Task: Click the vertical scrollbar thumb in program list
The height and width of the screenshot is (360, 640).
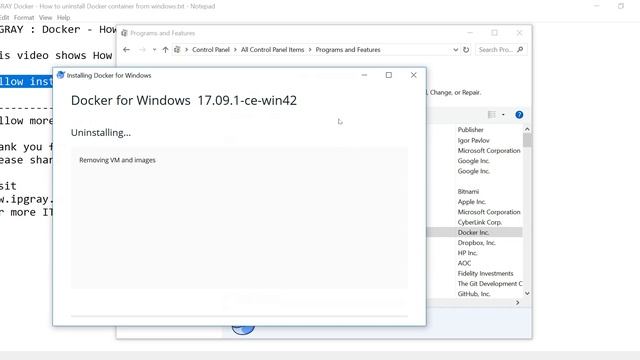Action: pyautogui.click(x=527, y=140)
